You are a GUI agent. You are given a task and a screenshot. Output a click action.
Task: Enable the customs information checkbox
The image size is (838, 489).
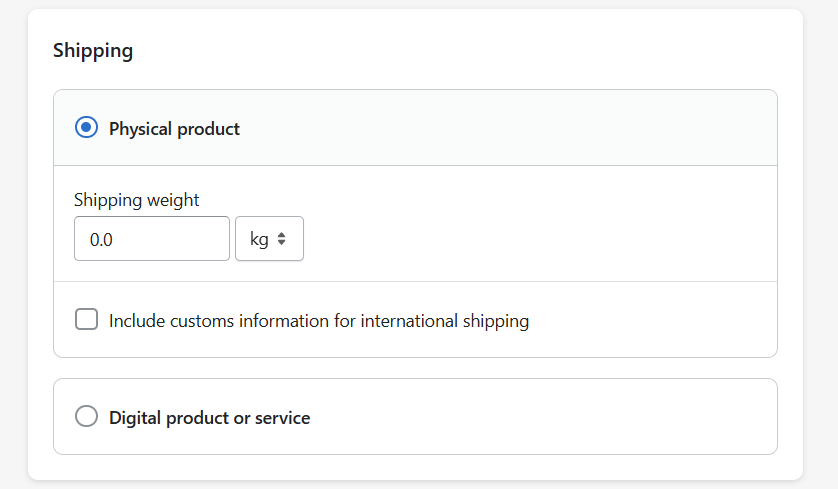coord(86,320)
